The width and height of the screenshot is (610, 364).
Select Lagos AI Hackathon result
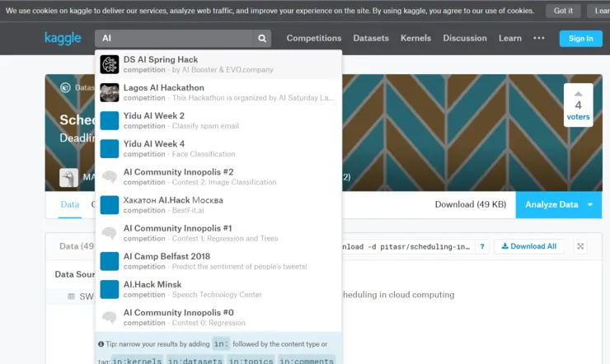[x=218, y=92]
